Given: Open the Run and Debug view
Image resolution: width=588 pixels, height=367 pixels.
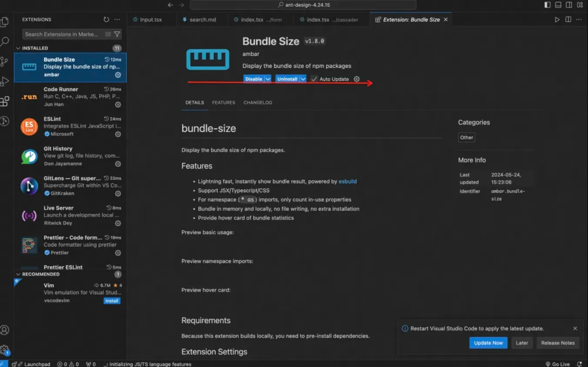Looking at the screenshot, I should click(4, 81).
